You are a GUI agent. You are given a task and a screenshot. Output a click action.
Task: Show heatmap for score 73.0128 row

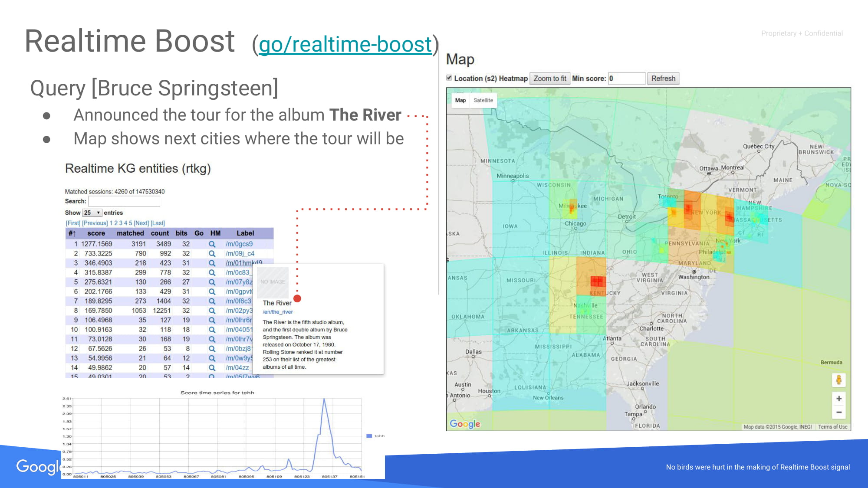click(x=212, y=340)
